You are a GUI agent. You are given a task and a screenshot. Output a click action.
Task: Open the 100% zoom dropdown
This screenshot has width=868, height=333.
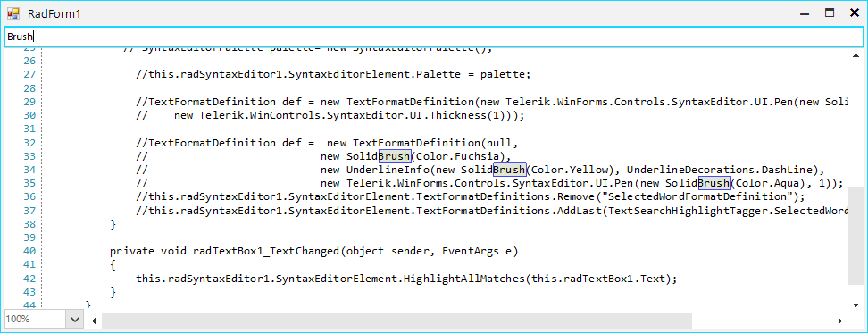pyautogui.click(x=75, y=320)
